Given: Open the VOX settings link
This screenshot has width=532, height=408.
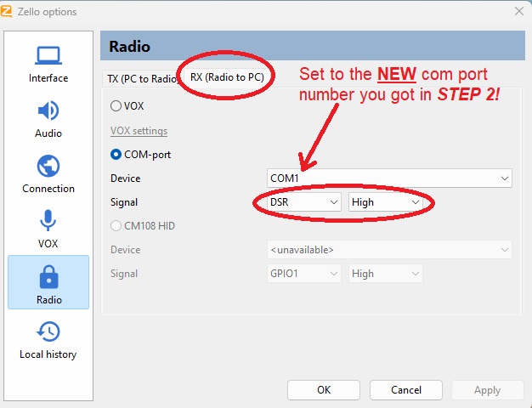Looking at the screenshot, I should pos(139,131).
